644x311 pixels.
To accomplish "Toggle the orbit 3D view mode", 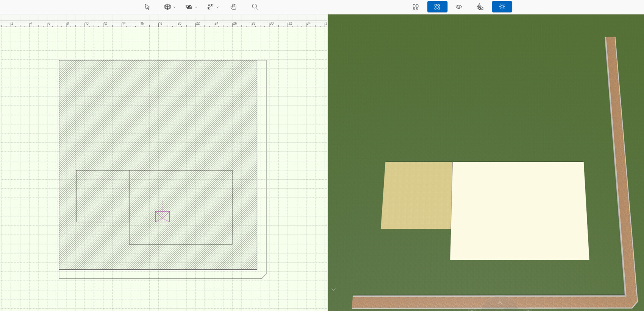I will [437, 7].
